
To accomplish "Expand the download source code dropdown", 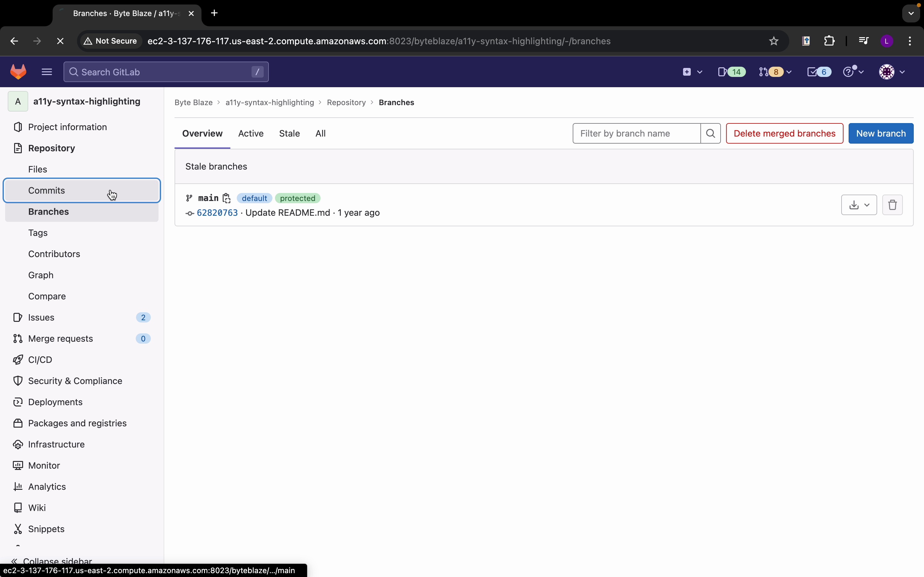I will pyautogui.click(x=859, y=205).
